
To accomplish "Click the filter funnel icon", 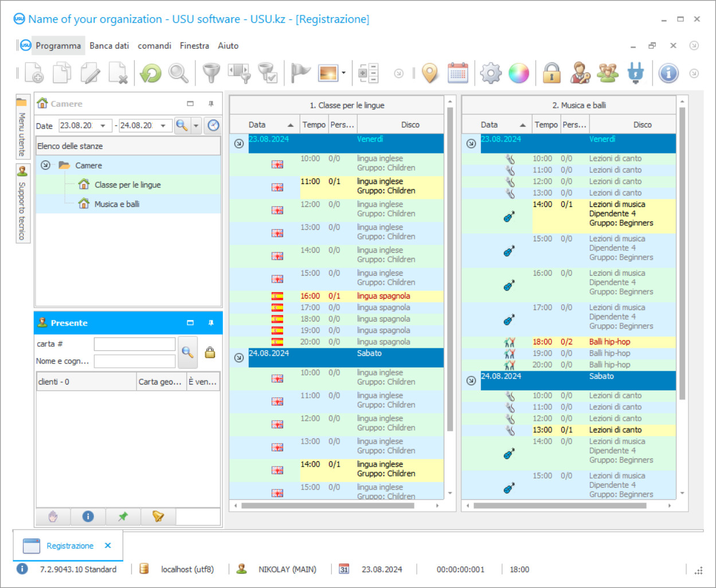I will coord(212,73).
